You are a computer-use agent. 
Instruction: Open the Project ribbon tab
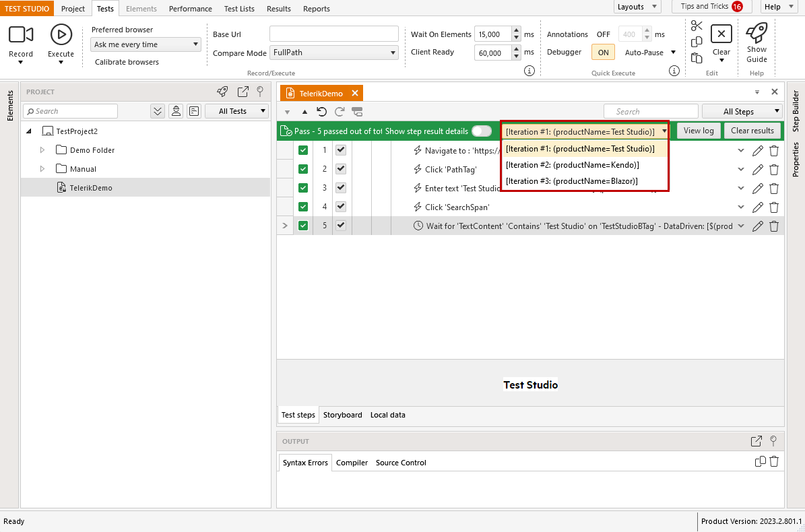(73, 9)
